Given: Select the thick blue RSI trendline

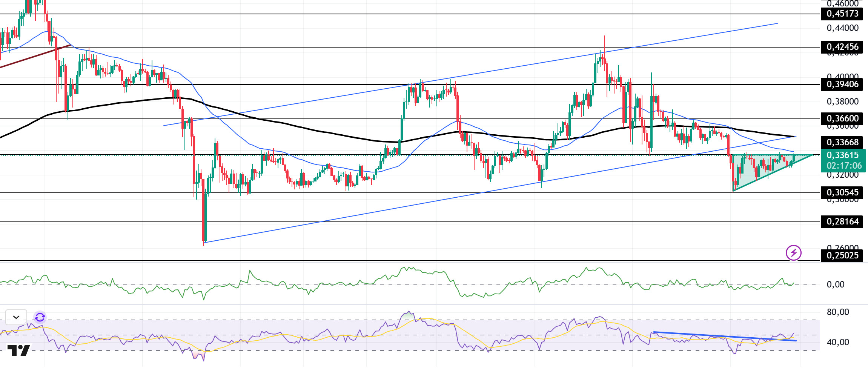Looking at the screenshot, I should (725, 336).
